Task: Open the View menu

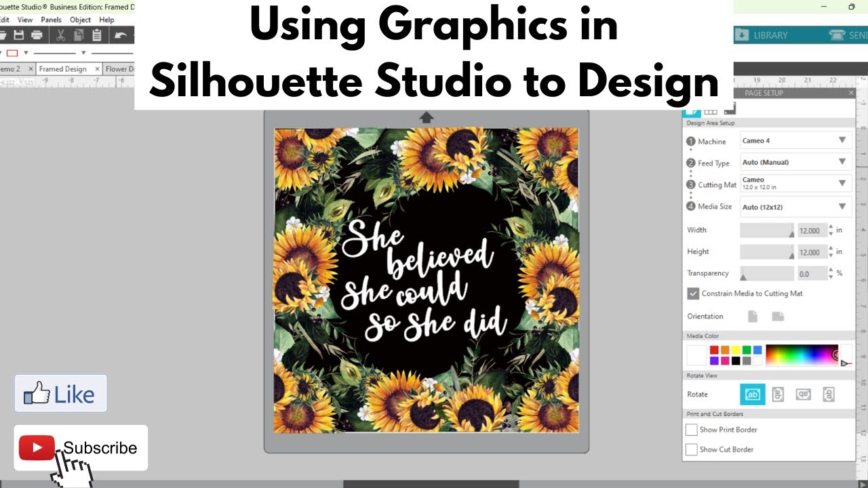Action: pos(25,20)
